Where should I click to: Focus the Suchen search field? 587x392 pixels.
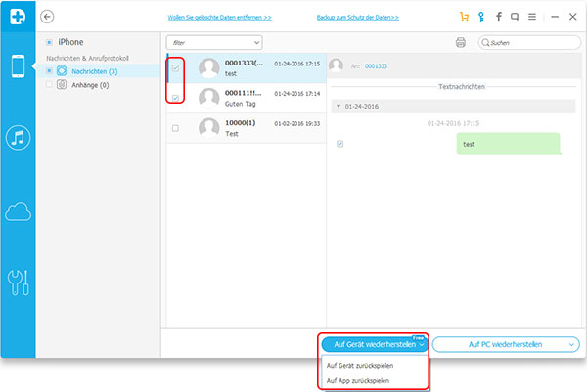click(529, 43)
